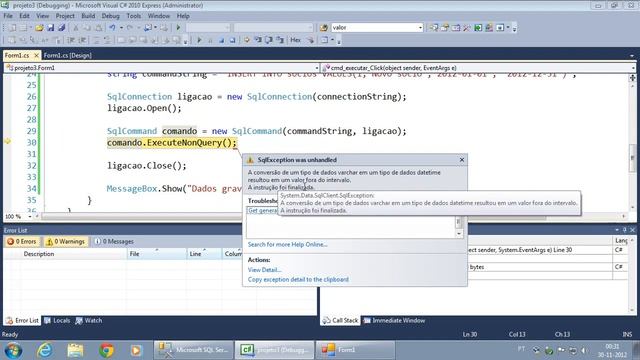Toggle auto-hide pin on the Call Stack pane
The width and height of the screenshot is (640, 360).
pyautogui.click(x=624, y=230)
